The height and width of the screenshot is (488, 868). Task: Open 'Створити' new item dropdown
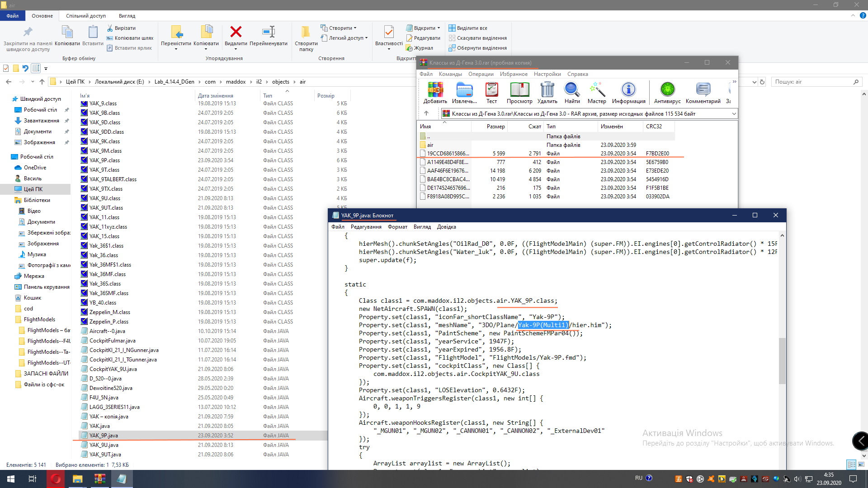pyautogui.click(x=341, y=28)
